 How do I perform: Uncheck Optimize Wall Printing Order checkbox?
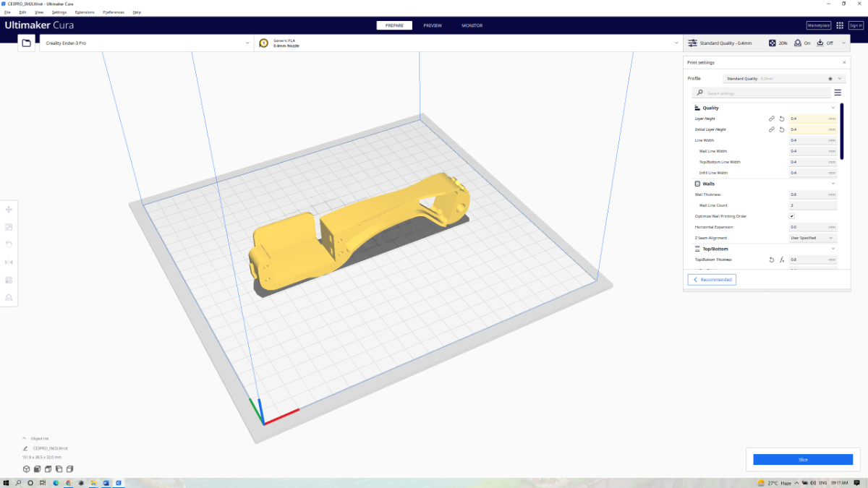[791, 216]
